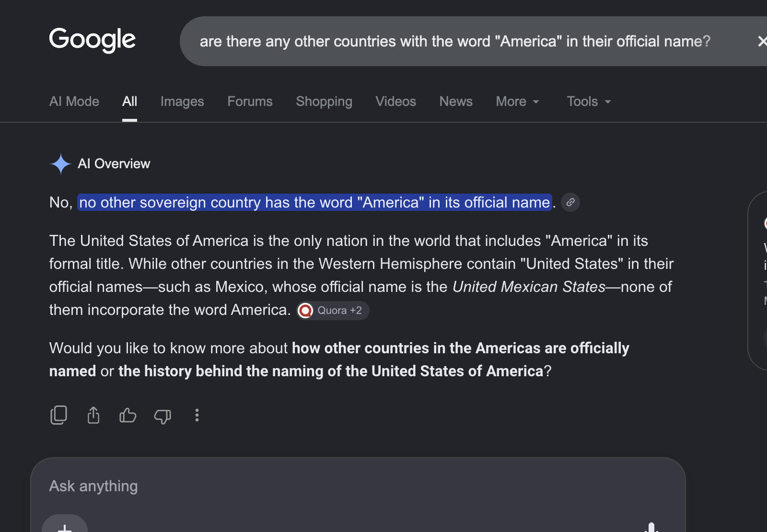Image resolution: width=767 pixels, height=532 pixels.
Task: Click the microphone icon in ask box
Action: point(651,527)
